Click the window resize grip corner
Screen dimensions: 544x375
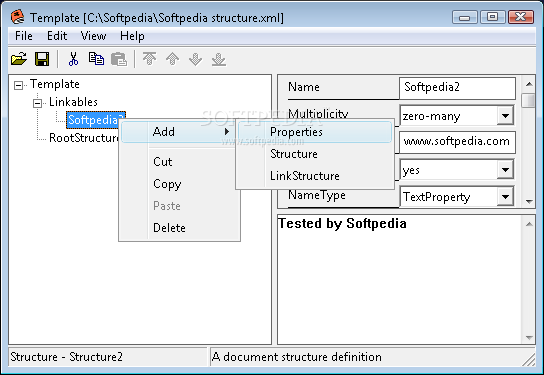point(529,360)
